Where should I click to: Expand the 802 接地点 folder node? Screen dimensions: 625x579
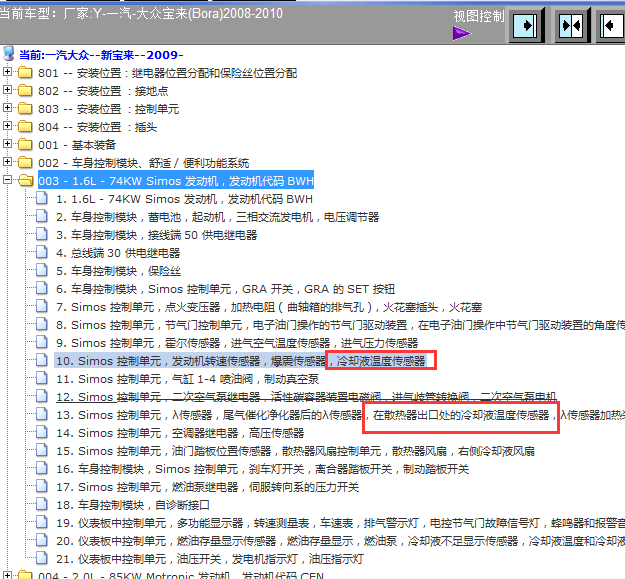tap(7, 89)
